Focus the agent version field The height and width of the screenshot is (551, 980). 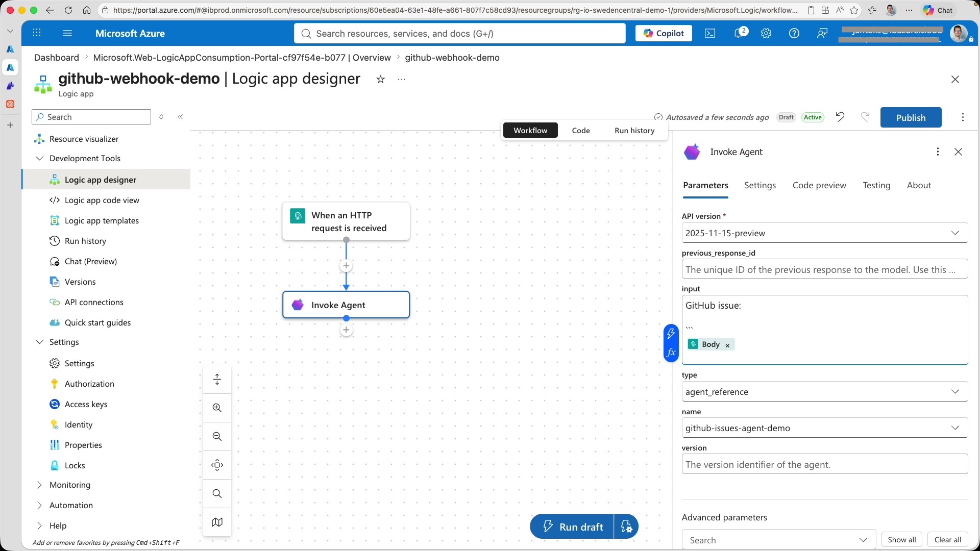click(x=825, y=464)
